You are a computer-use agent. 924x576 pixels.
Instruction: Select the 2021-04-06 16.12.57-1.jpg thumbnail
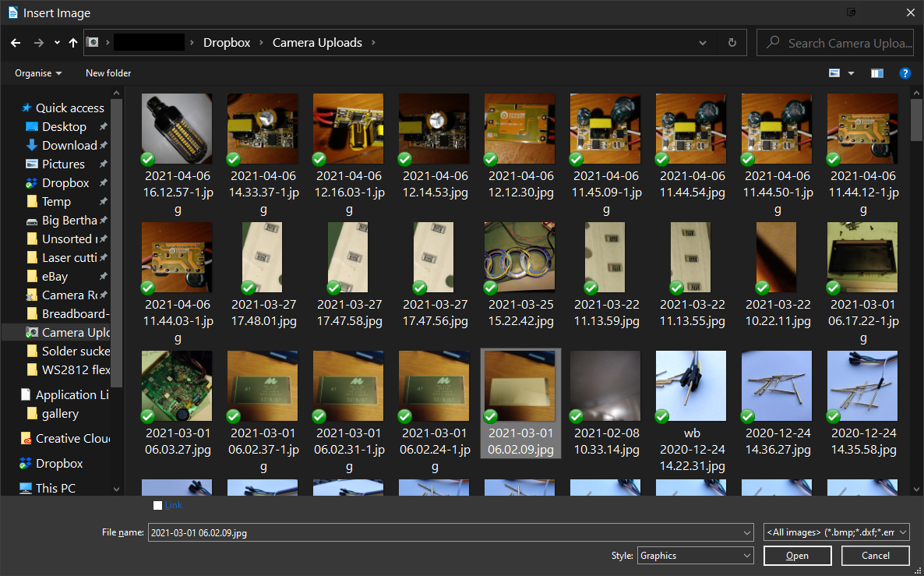tap(177, 129)
